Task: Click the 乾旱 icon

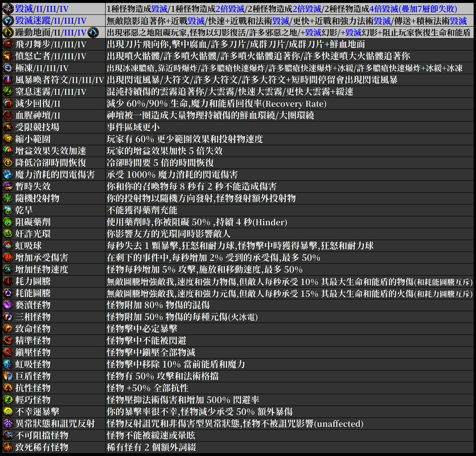Action: (x=8, y=210)
